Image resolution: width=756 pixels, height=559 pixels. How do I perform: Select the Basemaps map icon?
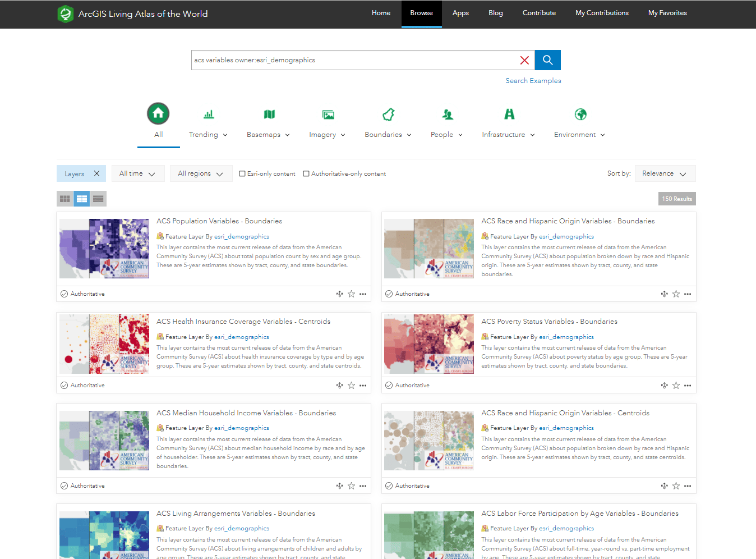pyautogui.click(x=269, y=114)
